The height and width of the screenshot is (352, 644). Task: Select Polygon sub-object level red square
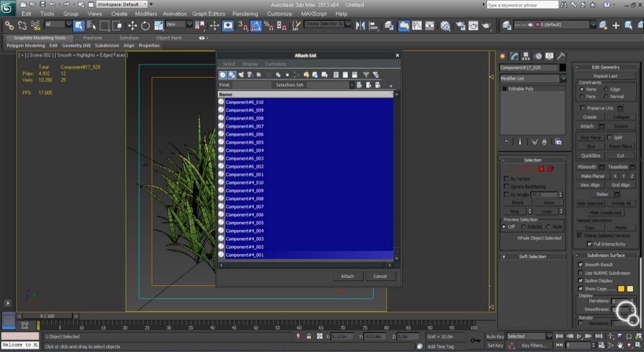(x=541, y=168)
